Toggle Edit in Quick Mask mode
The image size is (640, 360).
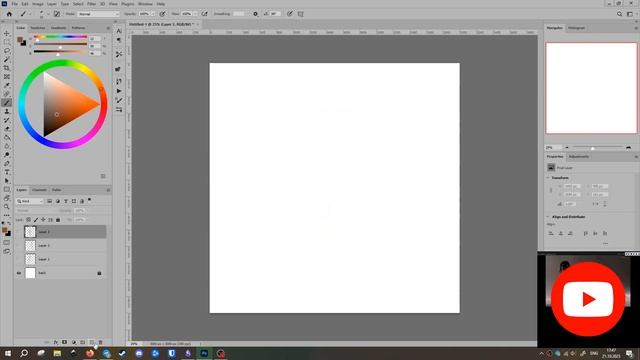pos(7,242)
